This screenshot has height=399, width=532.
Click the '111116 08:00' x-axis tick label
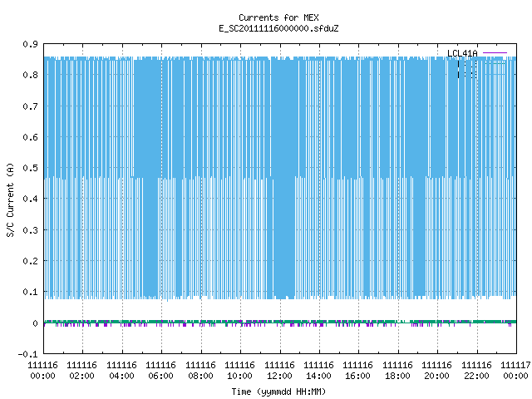point(200,371)
